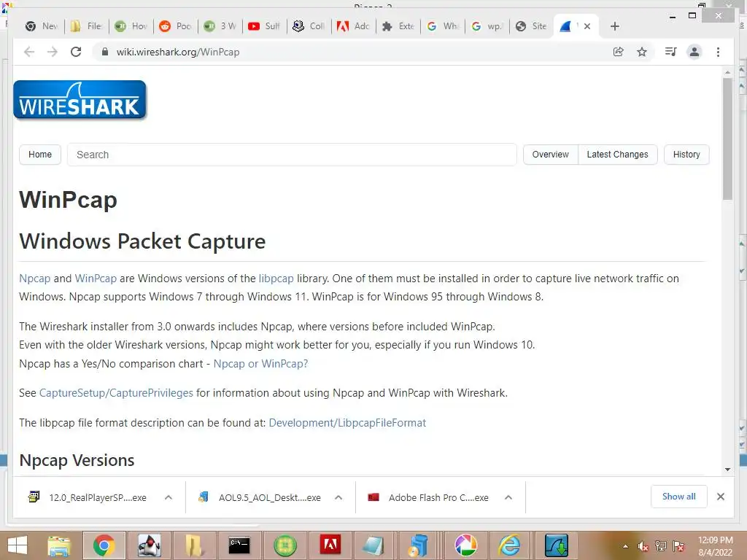Open the media control playlist icon
Image resolution: width=747 pixels, height=560 pixels.
coord(671,52)
